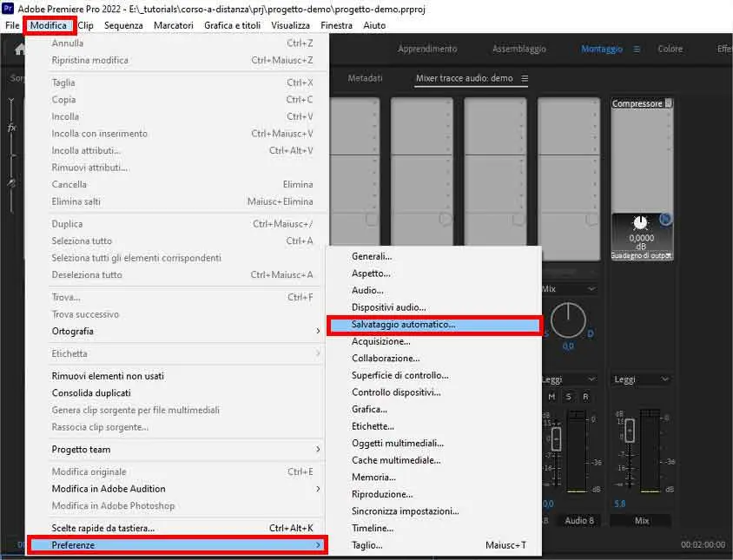Expand the Progetto team submenu
This screenshot has width=733, height=560.
tap(177, 449)
